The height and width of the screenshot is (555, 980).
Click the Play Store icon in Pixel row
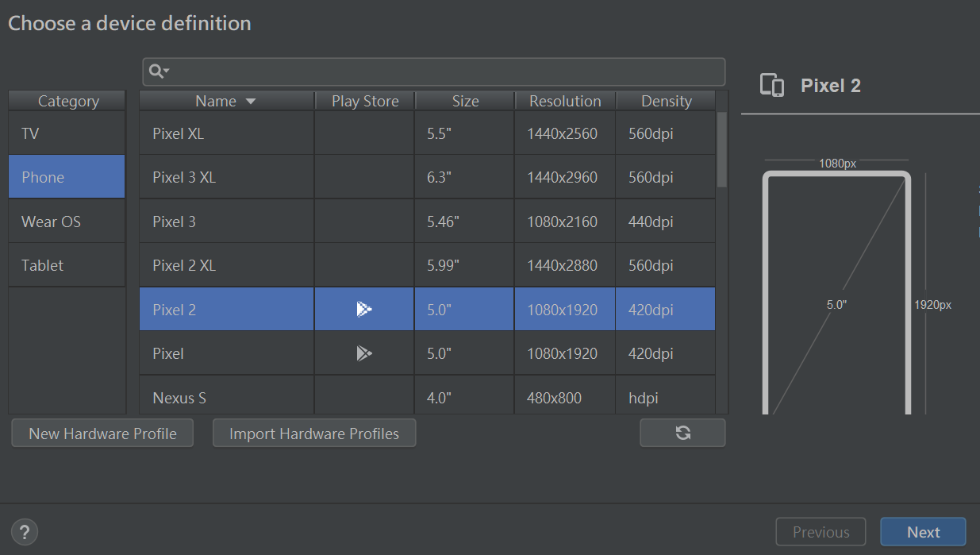pos(364,353)
